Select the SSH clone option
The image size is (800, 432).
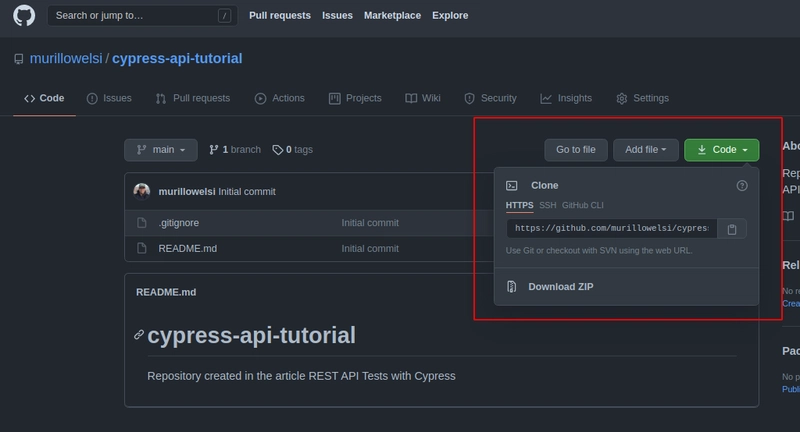[x=547, y=205]
